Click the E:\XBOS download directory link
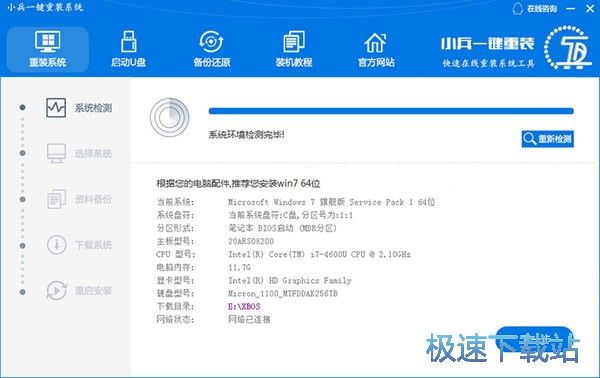Viewport: 600px width, 378px height. click(x=244, y=306)
